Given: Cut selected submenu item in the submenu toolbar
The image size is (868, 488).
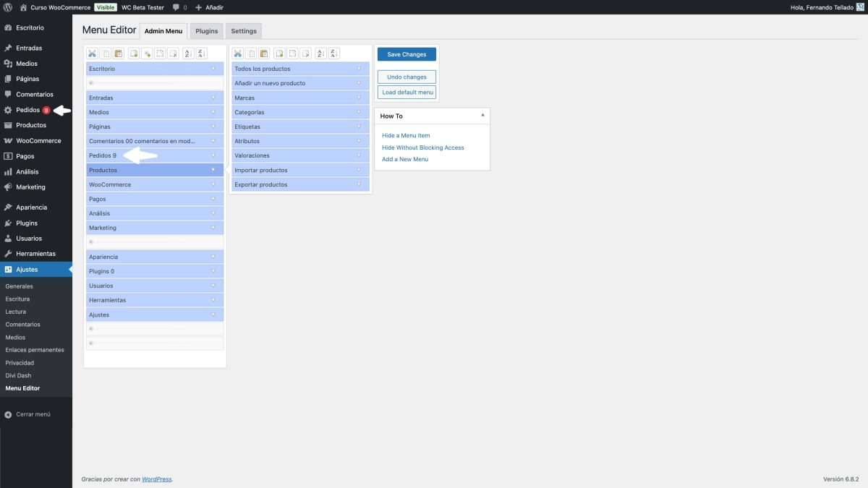Looking at the screenshot, I should 237,53.
